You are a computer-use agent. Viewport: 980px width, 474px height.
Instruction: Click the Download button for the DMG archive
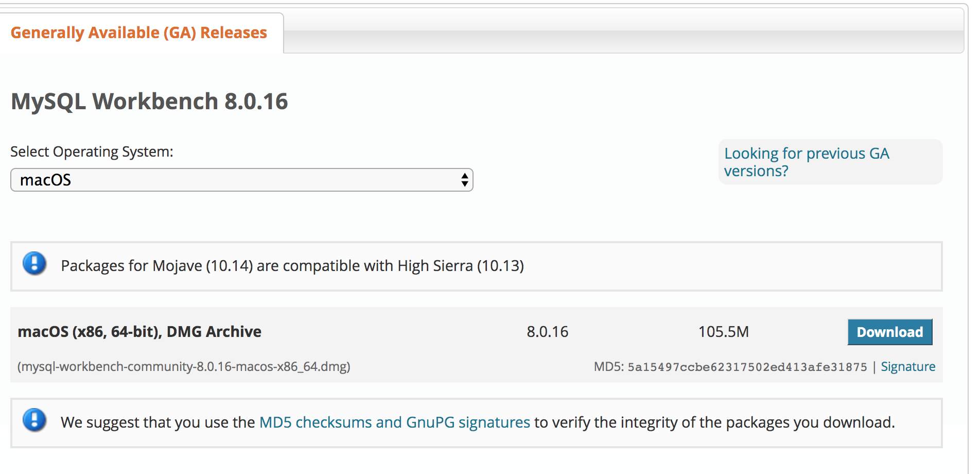click(889, 332)
